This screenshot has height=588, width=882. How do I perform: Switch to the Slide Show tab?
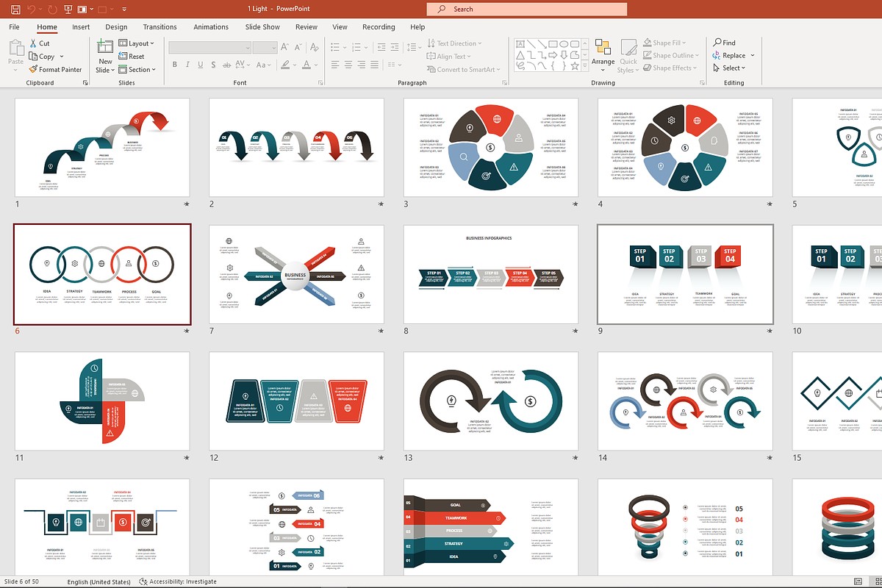(262, 27)
